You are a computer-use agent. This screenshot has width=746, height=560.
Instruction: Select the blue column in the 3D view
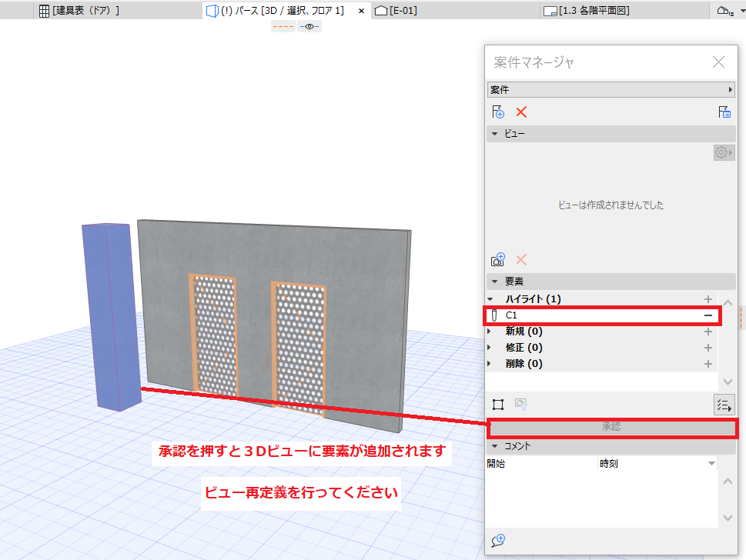112,315
